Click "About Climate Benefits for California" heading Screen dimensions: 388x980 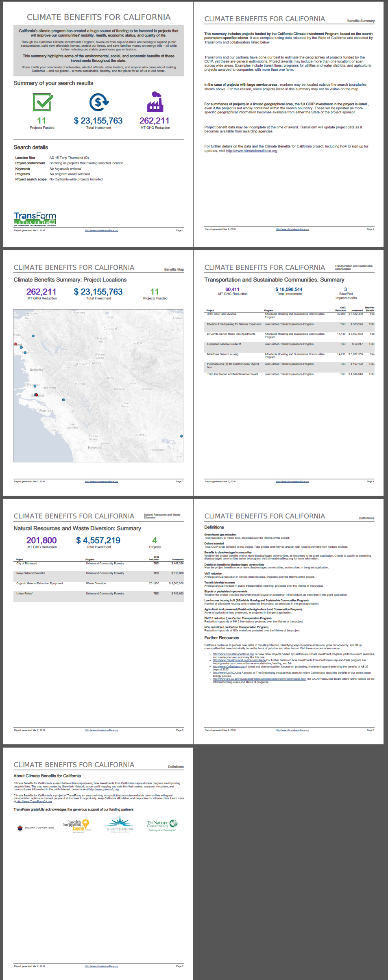[x=47, y=776]
